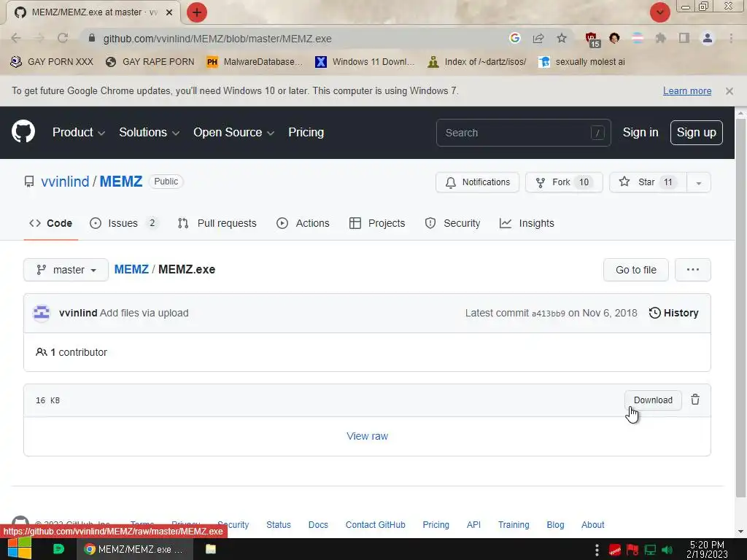
Task: Open a new tab with plus button
Action: [196, 12]
